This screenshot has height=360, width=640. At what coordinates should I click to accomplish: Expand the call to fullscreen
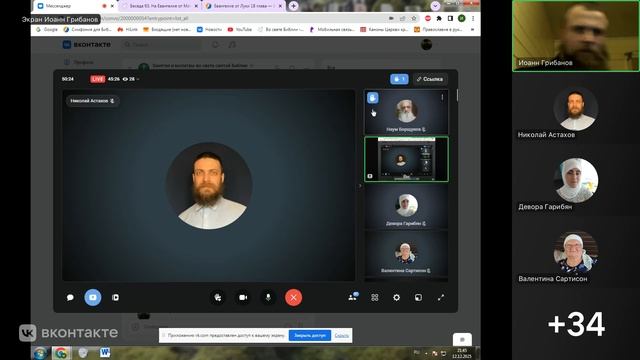pos(441,298)
